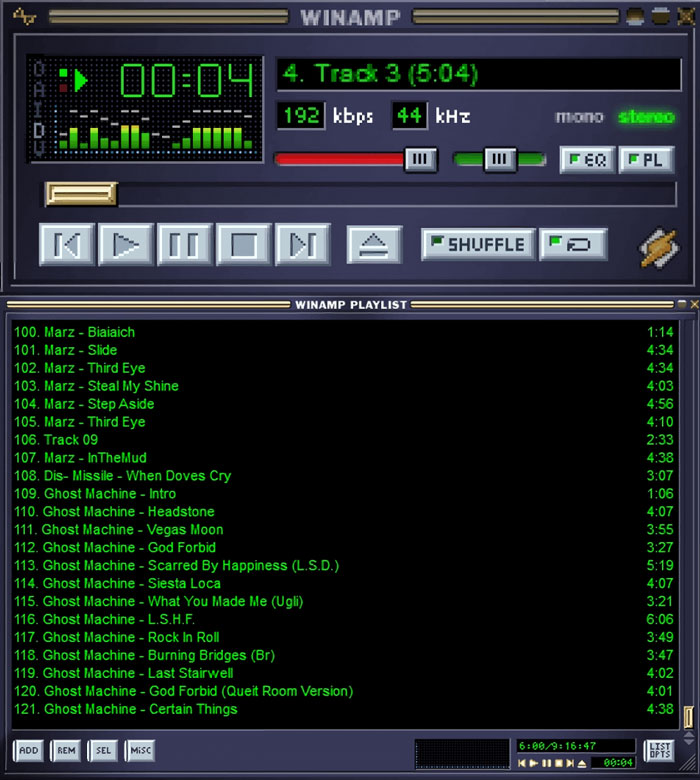Screen dimensions: 700x780
Task: Stop playback with the Stop button
Action: 244,244
